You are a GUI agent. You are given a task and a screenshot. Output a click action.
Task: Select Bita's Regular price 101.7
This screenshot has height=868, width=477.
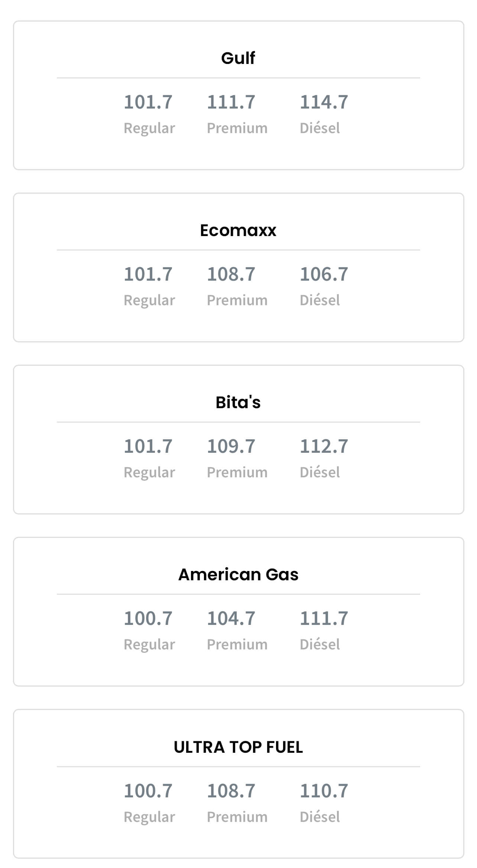pyautogui.click(x=148, y=446)
